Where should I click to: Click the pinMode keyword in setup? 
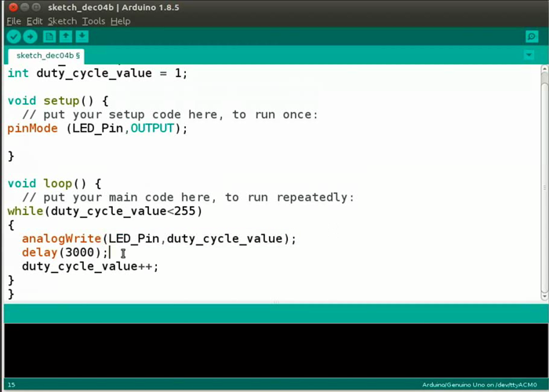(x=33, y=129)
